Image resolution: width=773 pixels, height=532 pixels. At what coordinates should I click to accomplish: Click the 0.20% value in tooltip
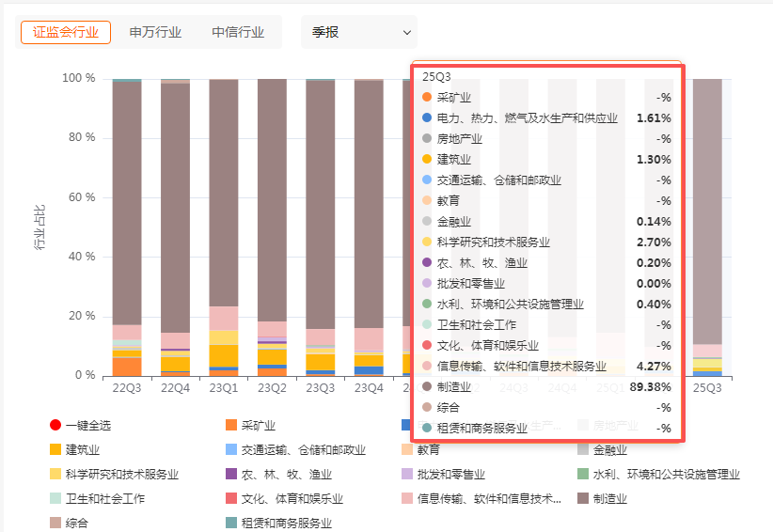[x=654, y=262]
